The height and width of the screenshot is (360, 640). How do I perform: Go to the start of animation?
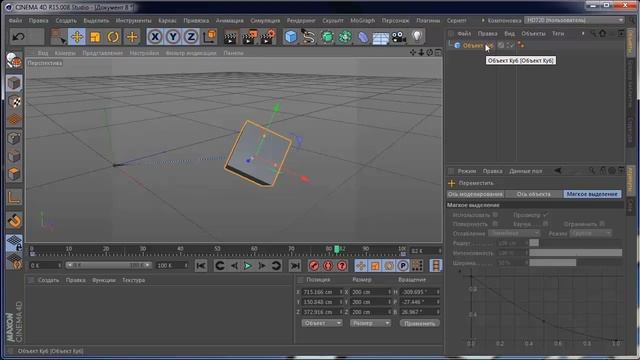(201, 266)
